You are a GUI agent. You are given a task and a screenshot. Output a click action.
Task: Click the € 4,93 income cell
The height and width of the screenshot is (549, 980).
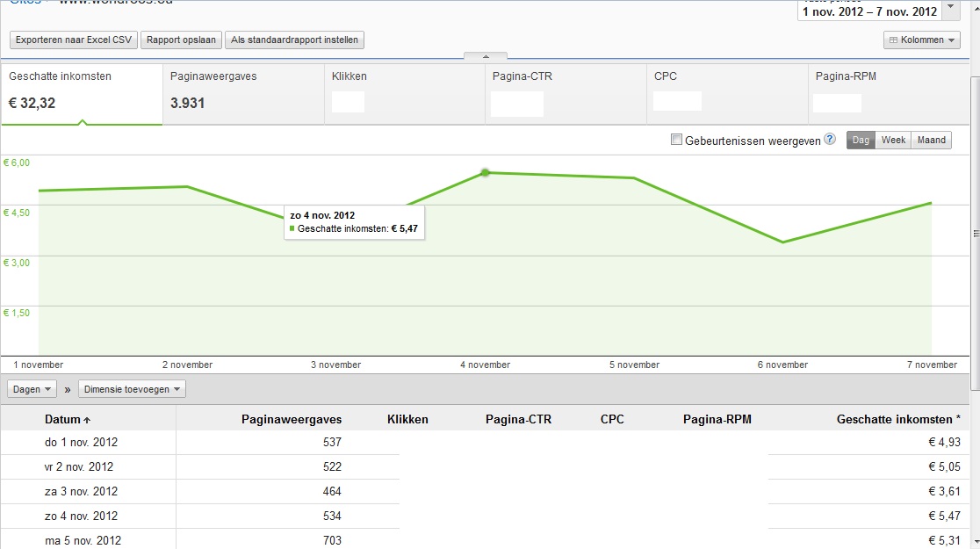[944, 442]
